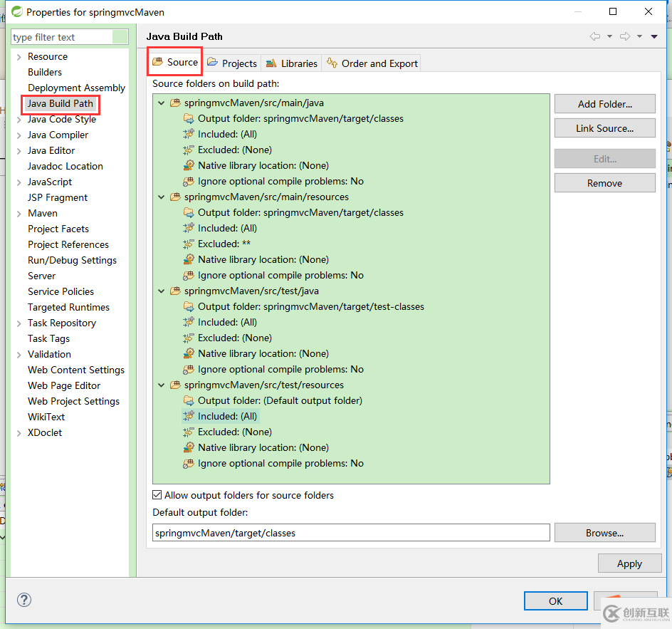672x629 pixels.
Task: Select Builders properties page
Action: click(45, 72)
